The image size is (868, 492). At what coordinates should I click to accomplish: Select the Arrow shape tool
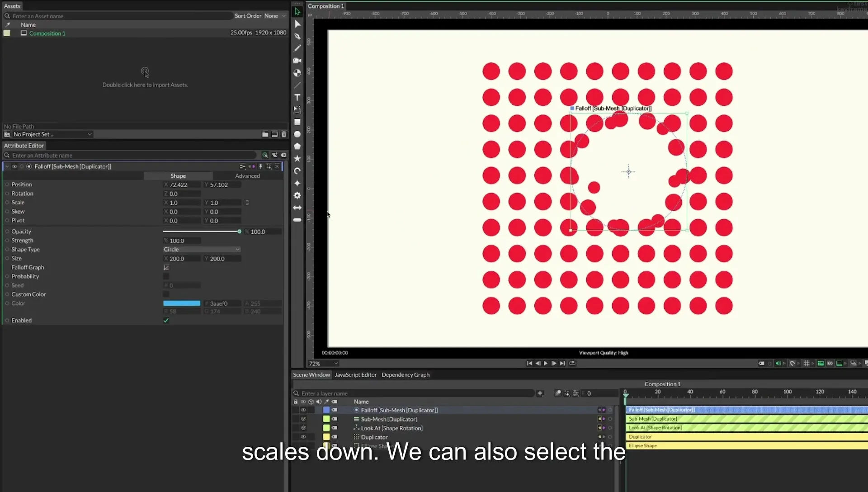point(297,208)
